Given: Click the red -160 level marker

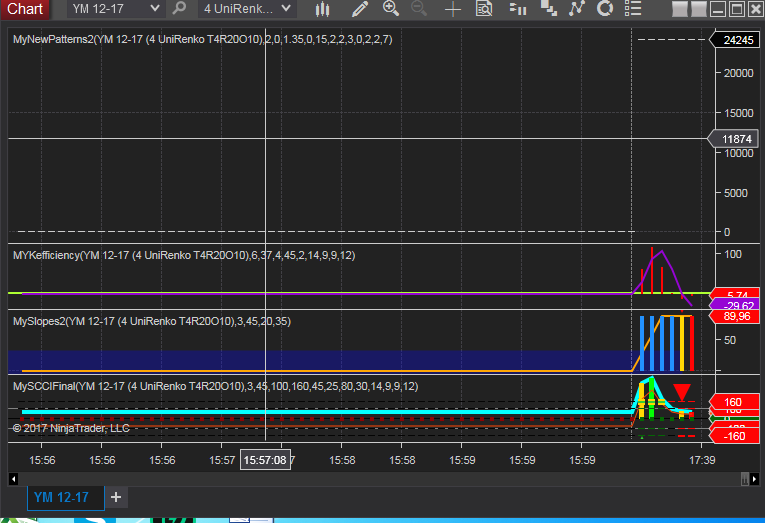Looking at the screenshot, I should coord(734,436).
